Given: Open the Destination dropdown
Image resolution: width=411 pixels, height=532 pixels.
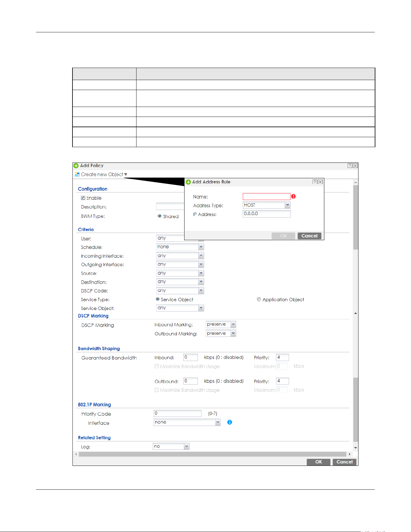Looking at the screenshot, I should tap(201, 282).
